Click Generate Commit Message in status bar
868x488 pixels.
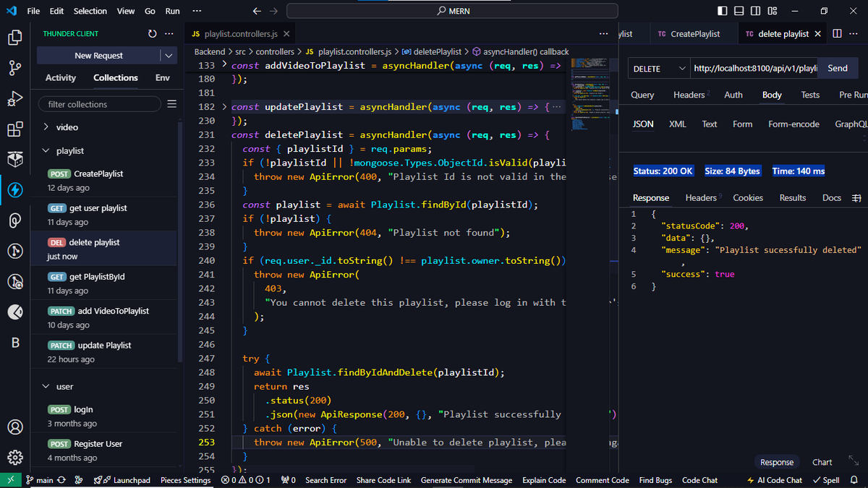[x=467, y=480]
